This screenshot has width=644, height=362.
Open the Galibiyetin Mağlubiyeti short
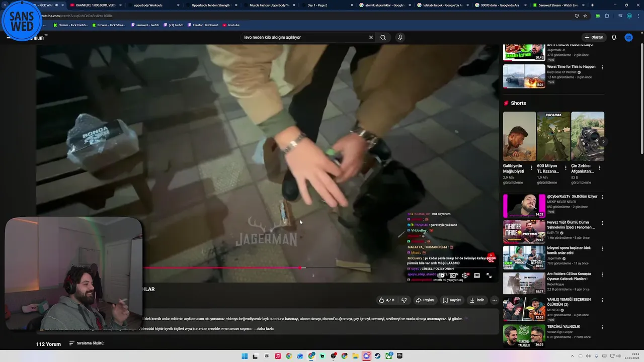coord(519,136)
